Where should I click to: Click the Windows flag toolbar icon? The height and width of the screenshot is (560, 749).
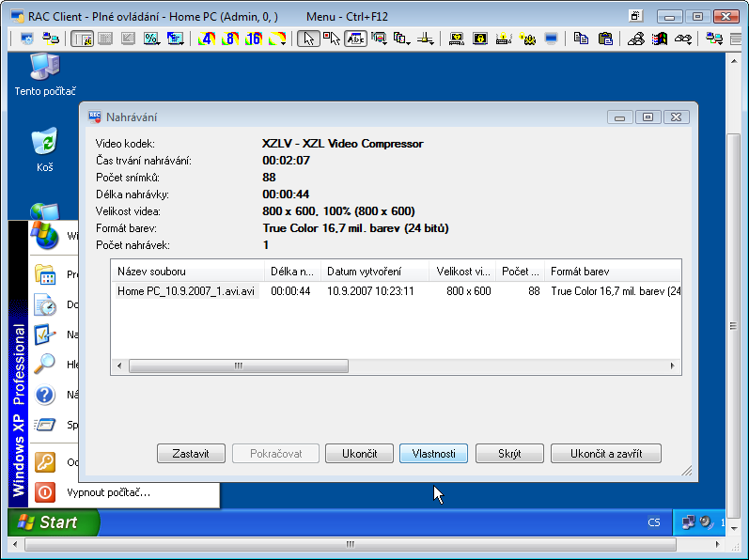[660, 39]
